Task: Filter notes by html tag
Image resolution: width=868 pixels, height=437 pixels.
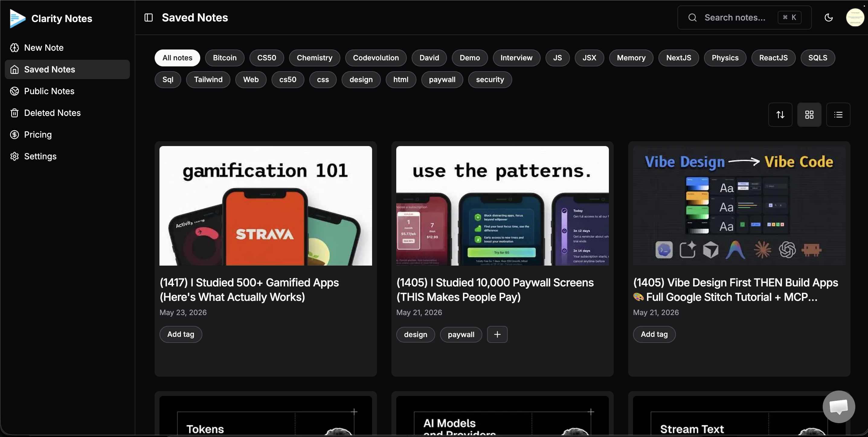Action: (x=401, y=80)
